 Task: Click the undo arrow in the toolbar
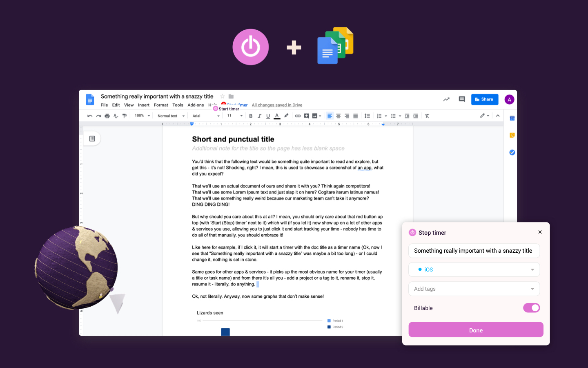coord(90,116)
